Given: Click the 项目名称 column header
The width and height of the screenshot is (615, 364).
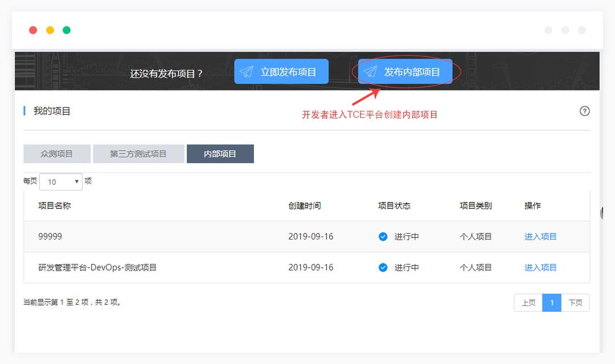Looking at the screenshot, I should (x=55, y=206).
